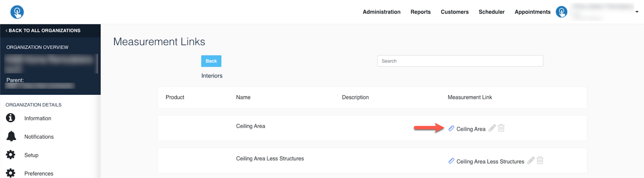Open the Notifications sidebar item
This screenshot has height=178, width=644.
[39, 137]
